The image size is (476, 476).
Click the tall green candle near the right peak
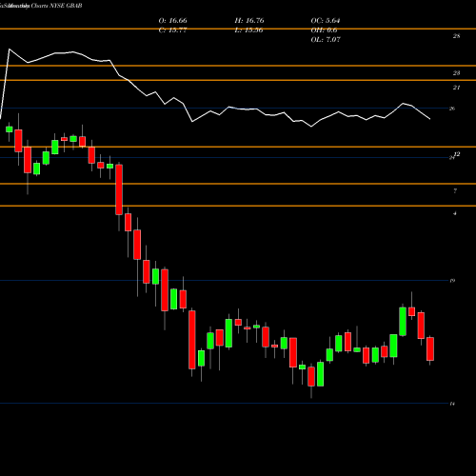[403, 322]
